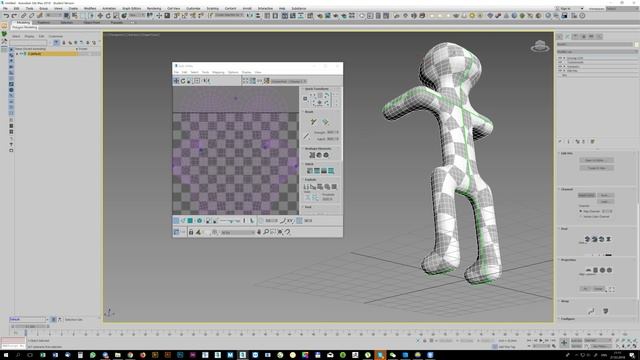The height and width of the screenshot is (360, 640).
Task: Click the first Stitch icon in Stitch rollout
Action: click(309, 171)
